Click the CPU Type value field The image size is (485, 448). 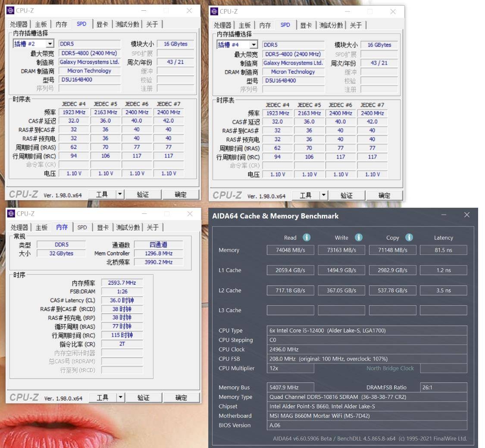point(367,331)
